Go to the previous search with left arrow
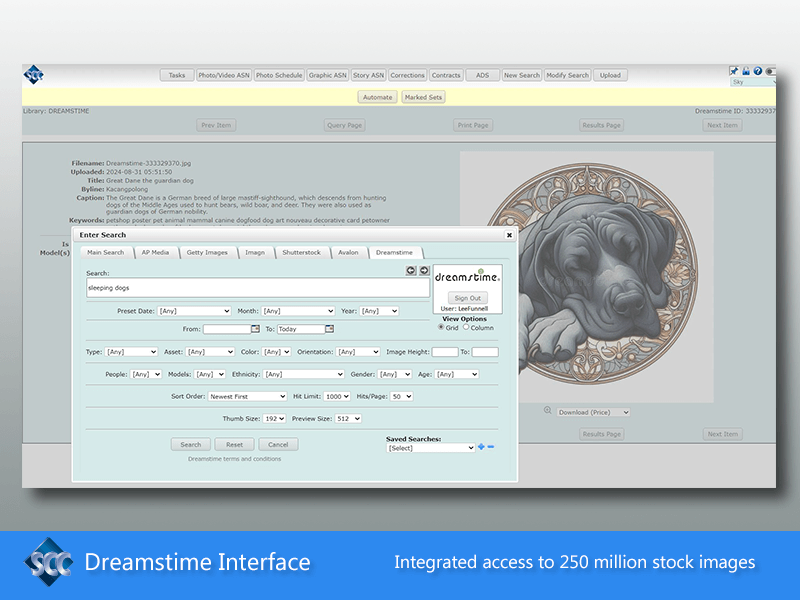 tap(411, 270)
